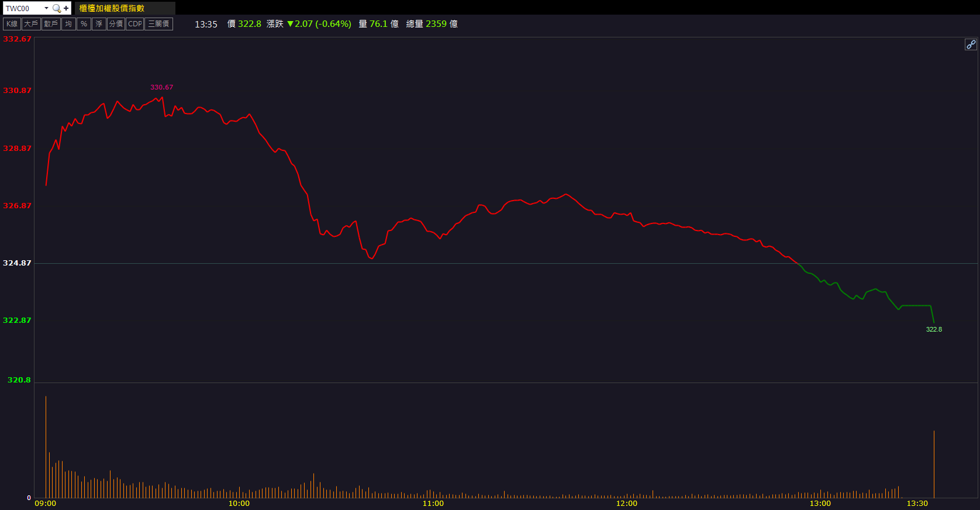
Task: Toggle the 均 average line
Action: point(69,24)
